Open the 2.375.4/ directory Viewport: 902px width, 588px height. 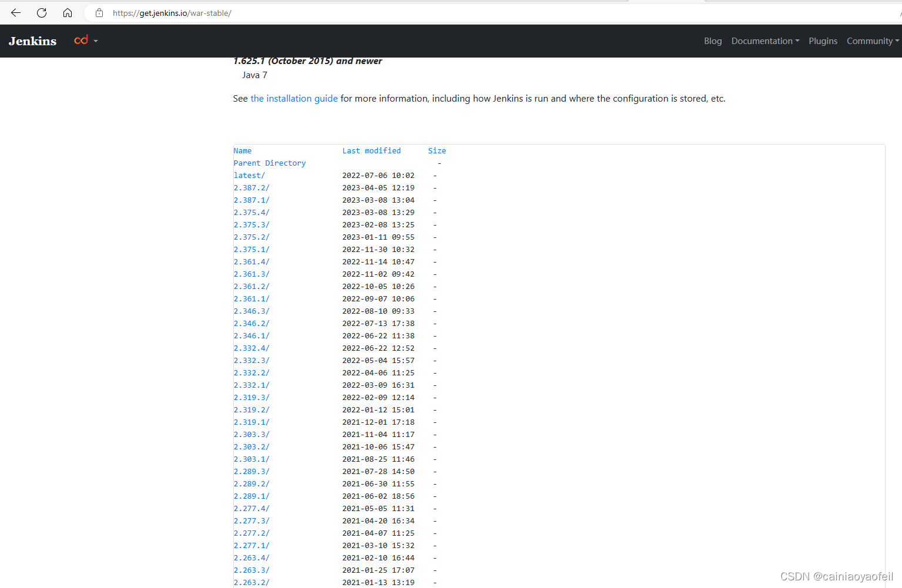click(x=252, y=213)
